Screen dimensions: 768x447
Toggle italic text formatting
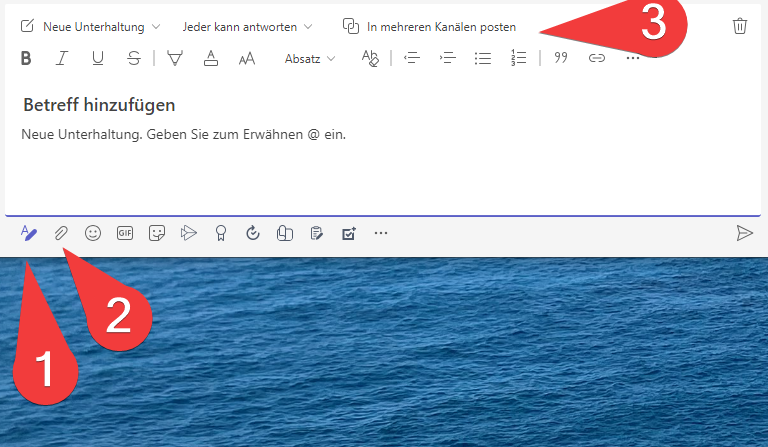pos(61,58)
